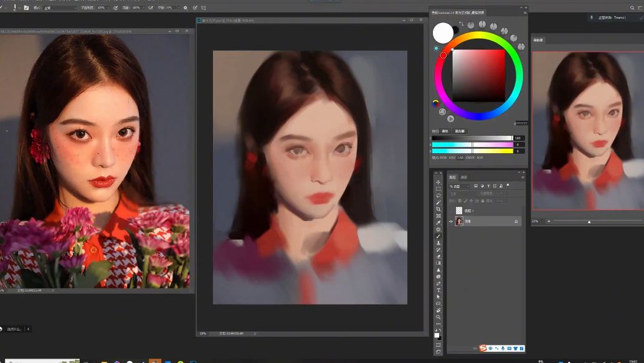Click the mixer button under the color wheel
This screenshot has height=363, width=644.
pos(460,131)
